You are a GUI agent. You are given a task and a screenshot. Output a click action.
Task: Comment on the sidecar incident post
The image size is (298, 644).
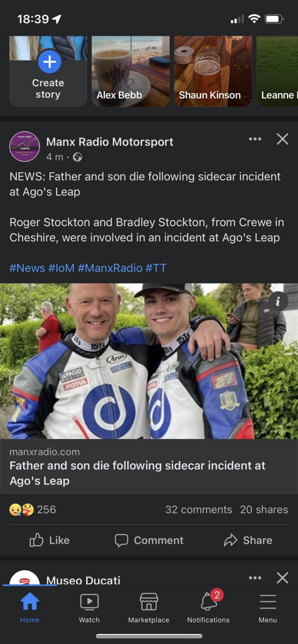[x=149, y=540]
